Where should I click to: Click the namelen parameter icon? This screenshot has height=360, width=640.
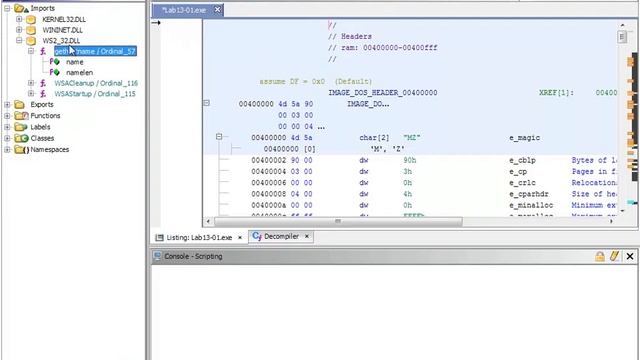tap(54, 73)
